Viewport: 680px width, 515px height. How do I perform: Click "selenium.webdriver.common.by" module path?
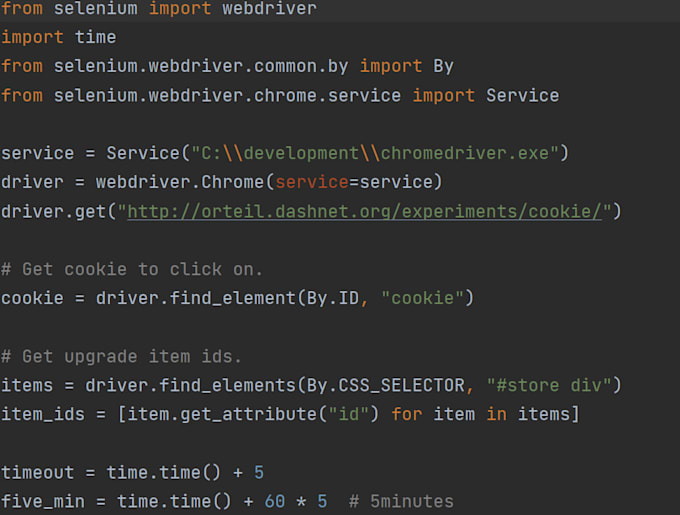click(x=201, y=66)
